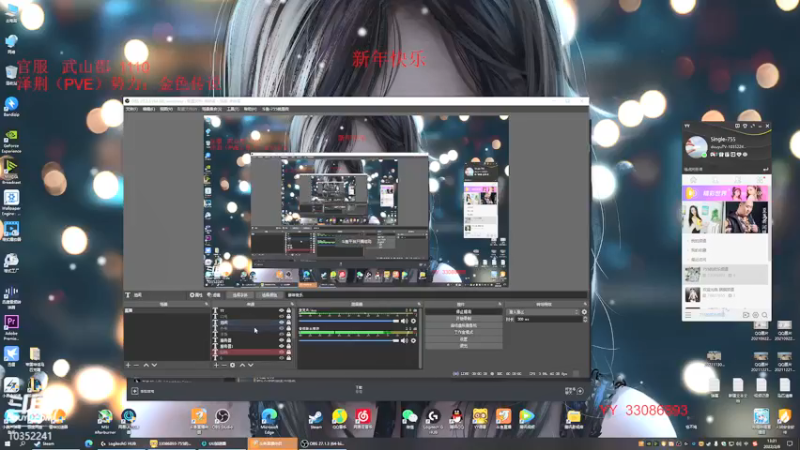Open Wallpaper Engine desktop shortcut
This screenshot has height=450, width=800.
tap(11, 203)
